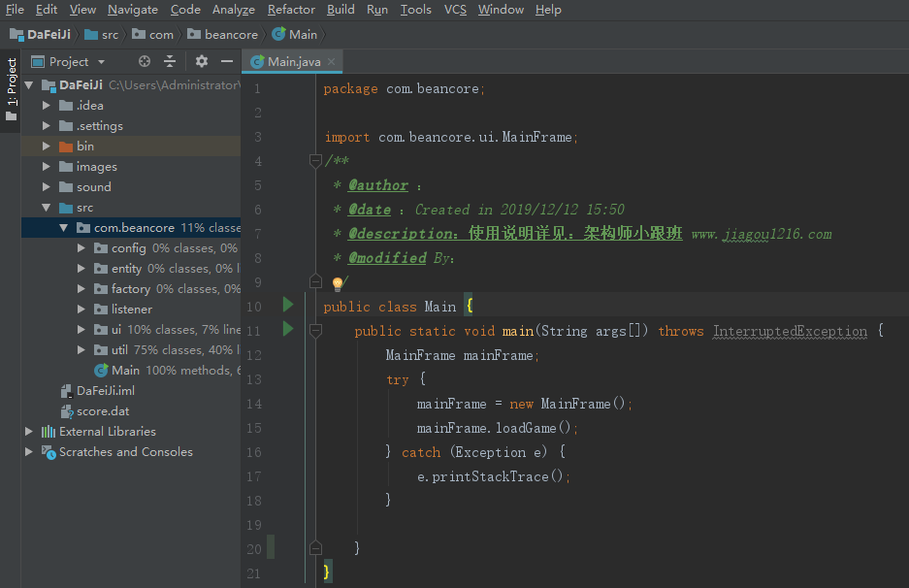Open the VCS menu

pyautogui.click(x=455, y=10)
